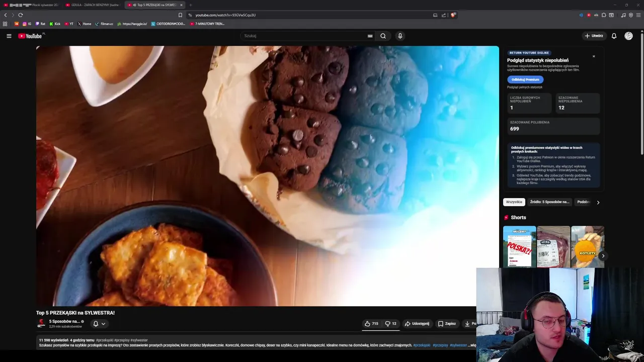Open the X Home bookmark

[x=85, y=24]
